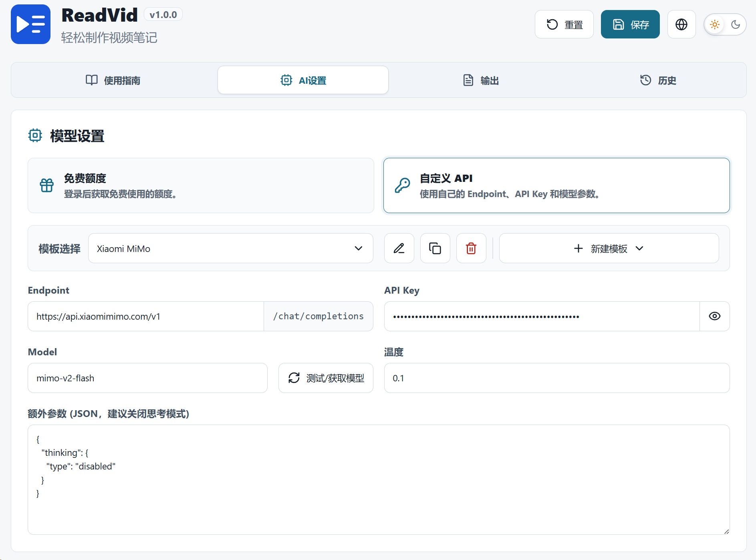The height and width of the screenshot is (560, 756).
Task: Click the Model field label
Action: [x=42, y=352]
